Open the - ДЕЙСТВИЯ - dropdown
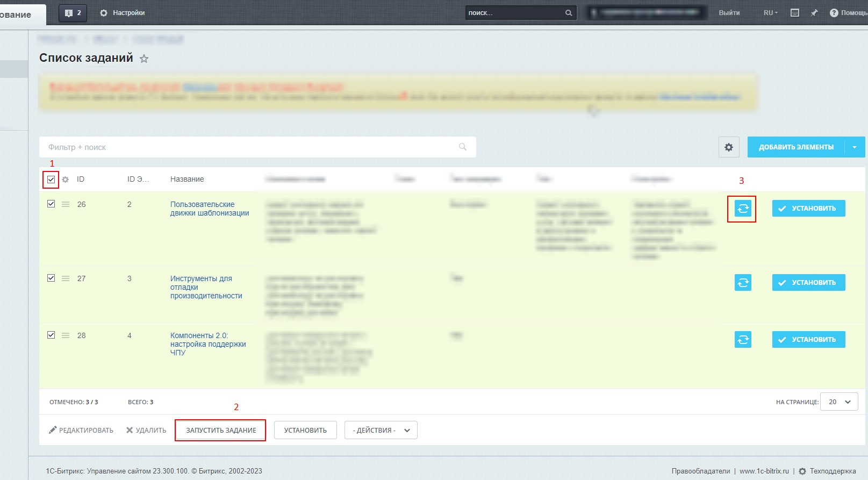 (381, 430)
